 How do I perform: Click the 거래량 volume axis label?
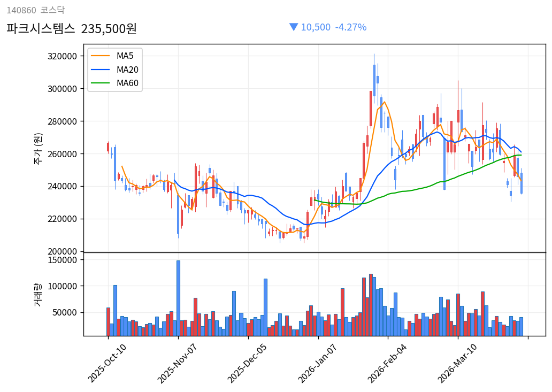click(38, 294)
